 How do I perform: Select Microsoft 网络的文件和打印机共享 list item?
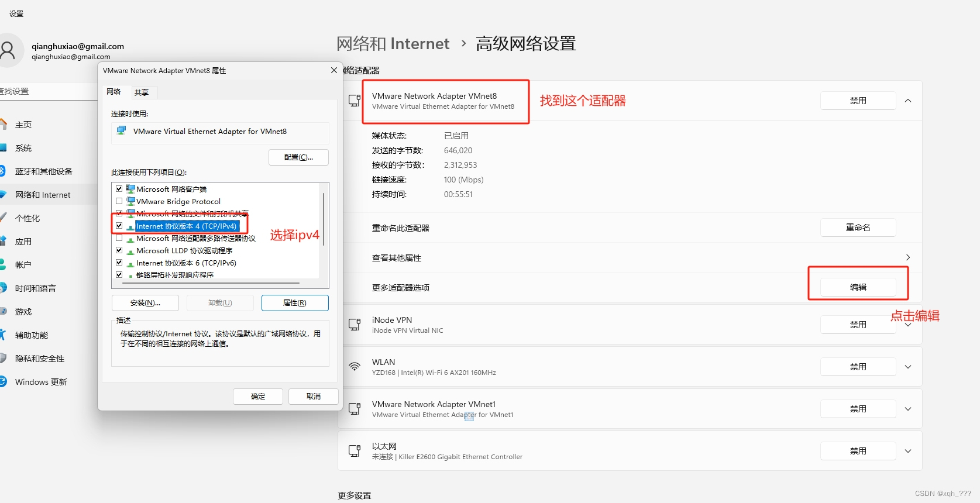tap(192, 213)
